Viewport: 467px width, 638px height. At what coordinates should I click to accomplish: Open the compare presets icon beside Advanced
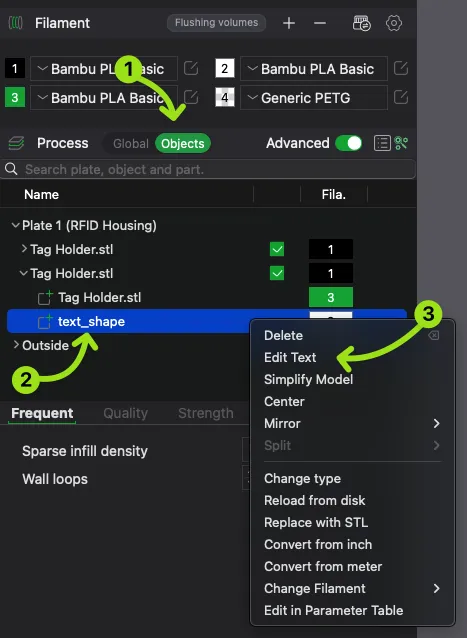click(x=402, y=143)
